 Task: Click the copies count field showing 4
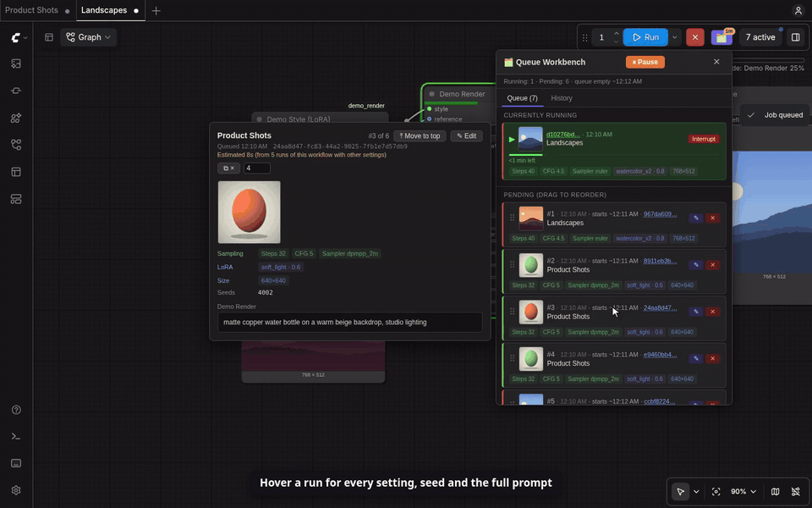[x=256, y=168]
